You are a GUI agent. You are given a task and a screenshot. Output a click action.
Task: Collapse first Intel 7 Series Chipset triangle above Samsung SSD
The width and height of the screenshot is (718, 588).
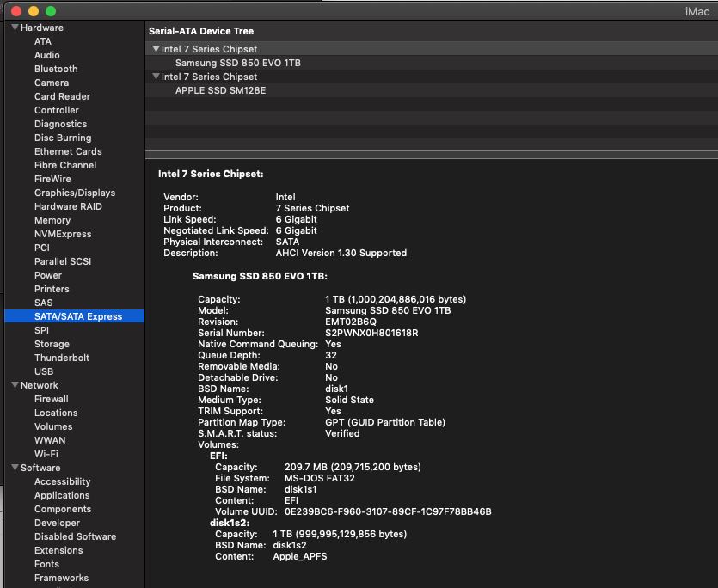click(x=156, y=49)
